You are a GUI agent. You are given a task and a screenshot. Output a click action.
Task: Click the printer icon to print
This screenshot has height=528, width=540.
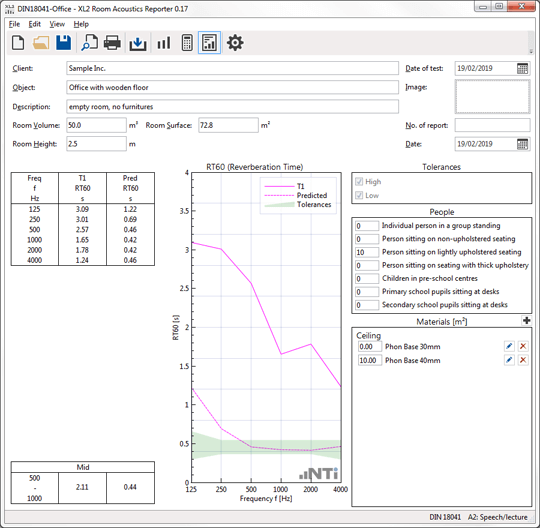click(x=112, y=43)
